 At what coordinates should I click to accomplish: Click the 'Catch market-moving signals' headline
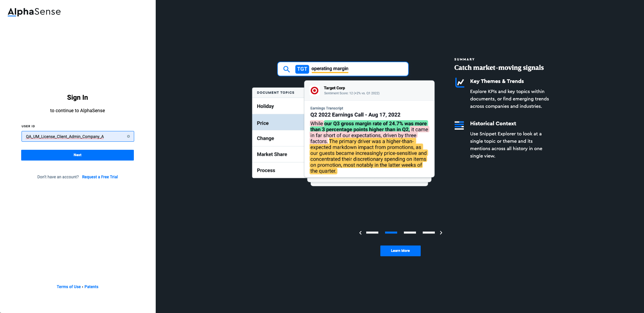coord(499,68)
